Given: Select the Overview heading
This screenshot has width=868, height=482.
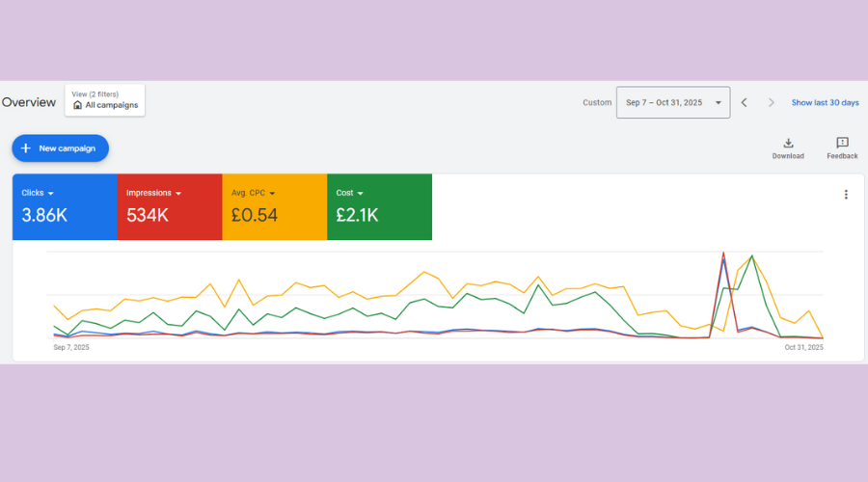Looking at the screenshot, I should (x=29, y=102).
